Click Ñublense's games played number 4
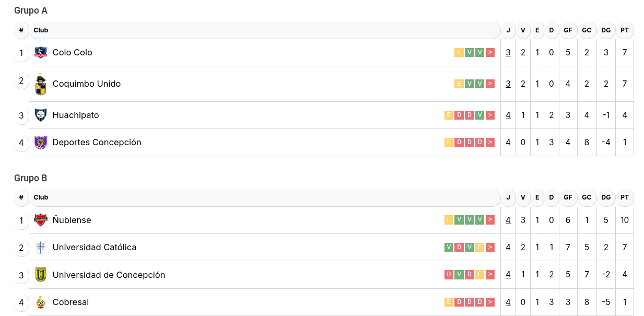This screenshot has width=644, height=316. 508,220
